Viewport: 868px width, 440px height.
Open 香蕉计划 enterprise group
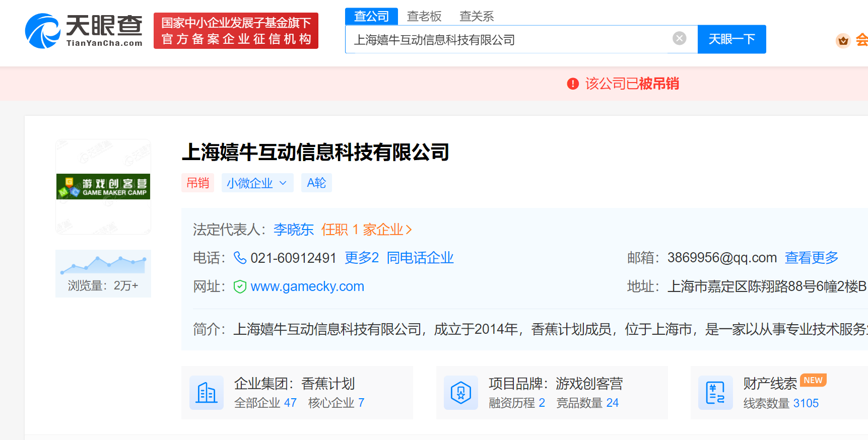click(x=328, y=384)
